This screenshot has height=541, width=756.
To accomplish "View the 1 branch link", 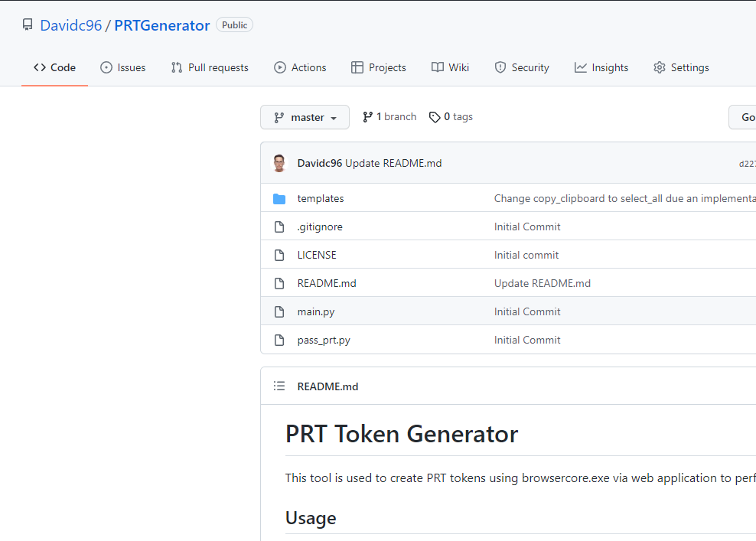I will (x=389, y=116).
